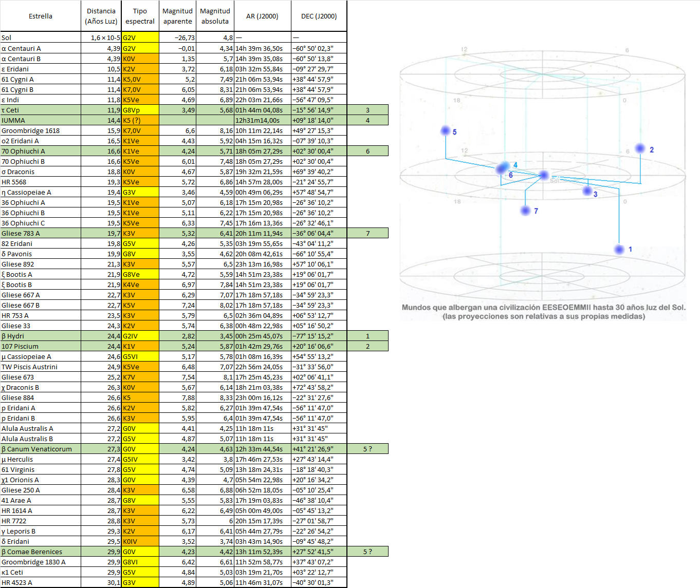Select the Gliese 783 A name cell
The image size is (700, 588).
(x=41, y=233)
